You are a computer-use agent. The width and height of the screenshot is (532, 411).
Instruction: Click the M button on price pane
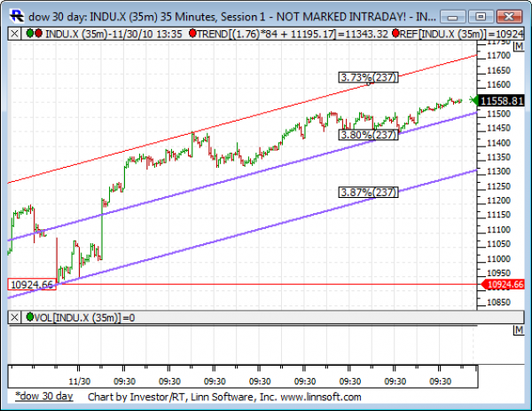[519, 46]
